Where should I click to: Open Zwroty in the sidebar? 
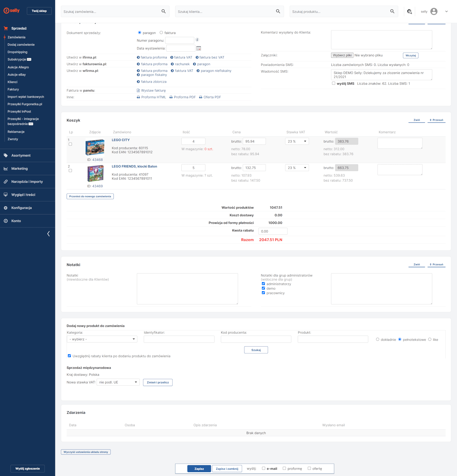(13, 139)
